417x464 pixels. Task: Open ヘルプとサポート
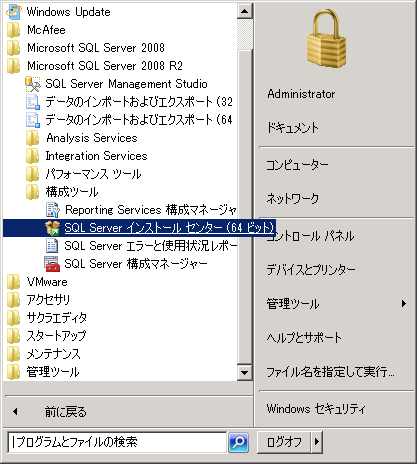point(304,338)
